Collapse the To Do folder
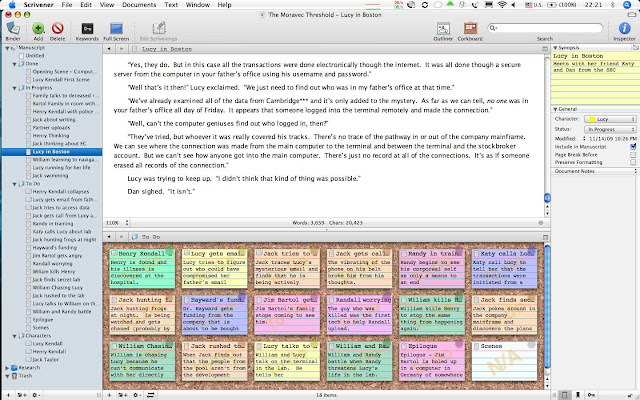640x400 pixels. pyautogui.click(x=15, y=184)
